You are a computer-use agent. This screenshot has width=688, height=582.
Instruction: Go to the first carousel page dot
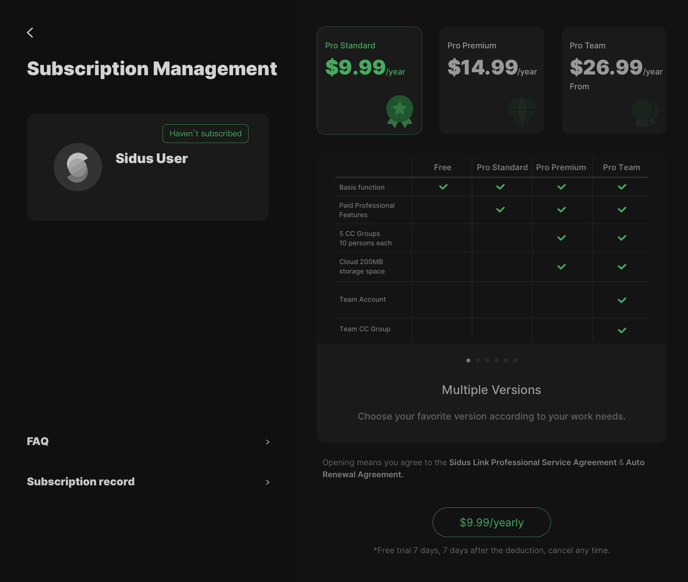468,360
